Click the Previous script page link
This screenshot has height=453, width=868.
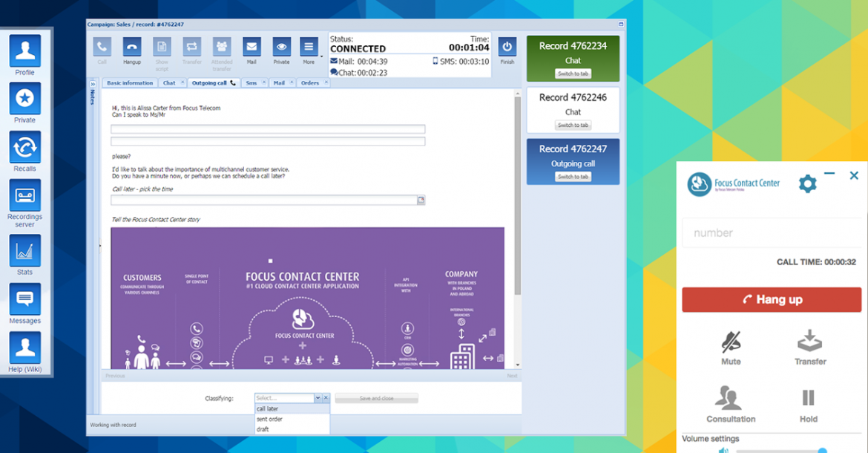click(115, 376)
